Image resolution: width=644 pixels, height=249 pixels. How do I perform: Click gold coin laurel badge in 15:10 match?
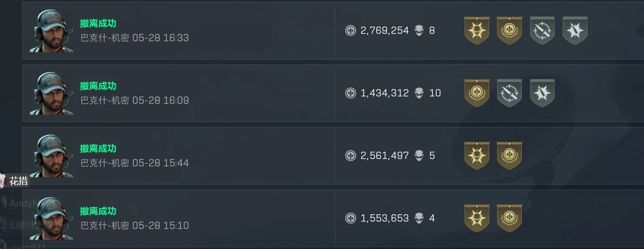pyautogui.click(x=509, y=218)
